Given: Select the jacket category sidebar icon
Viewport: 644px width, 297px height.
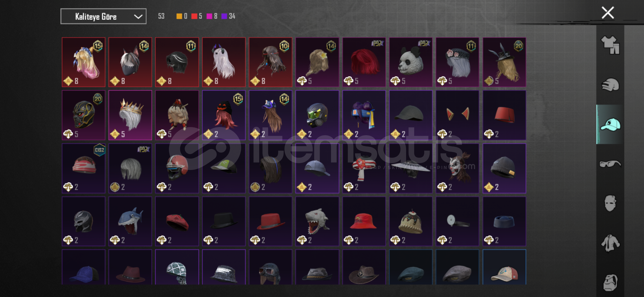Looking at the screenshot, I should (x=610, y=243).
